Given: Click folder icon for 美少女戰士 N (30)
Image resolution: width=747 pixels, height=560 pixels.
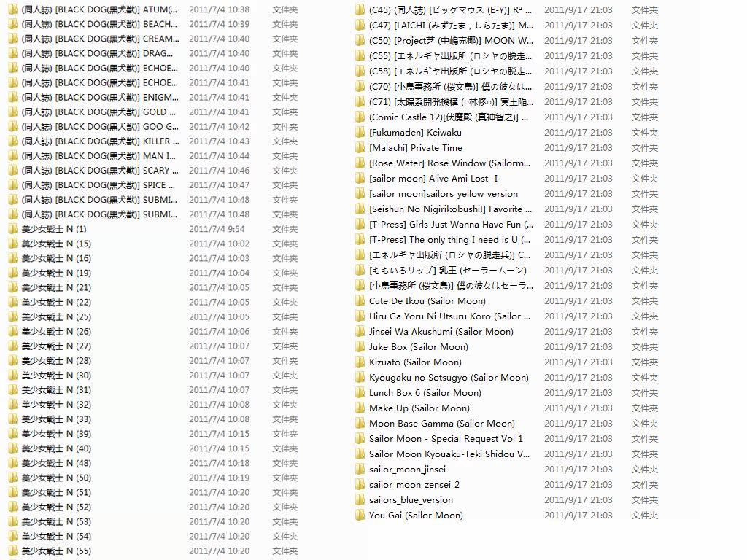Looking at the screenshot, I should tap(12, 376).
